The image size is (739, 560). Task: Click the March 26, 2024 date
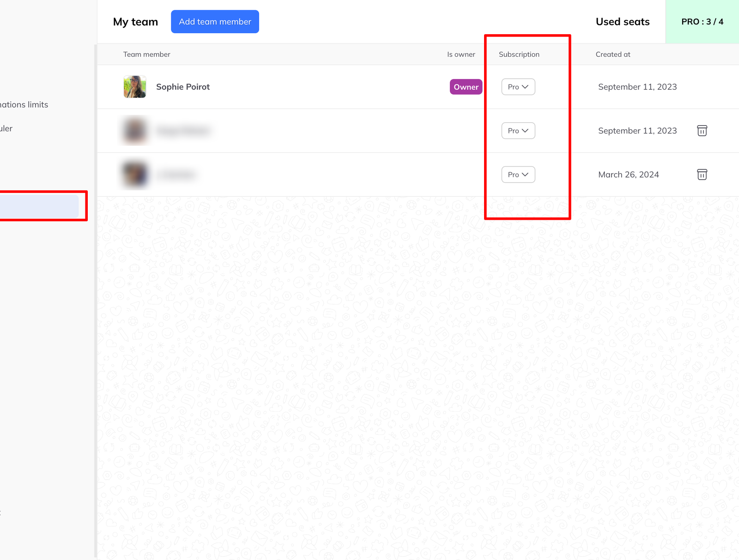(x=629, y=175)
